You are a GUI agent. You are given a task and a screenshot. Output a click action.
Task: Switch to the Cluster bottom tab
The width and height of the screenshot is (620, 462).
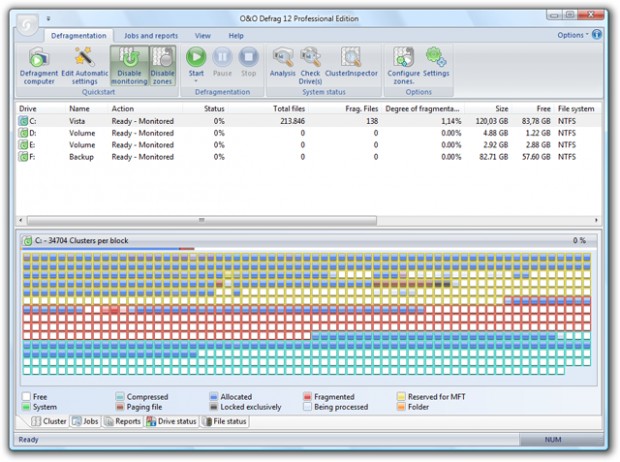point(49,421)
